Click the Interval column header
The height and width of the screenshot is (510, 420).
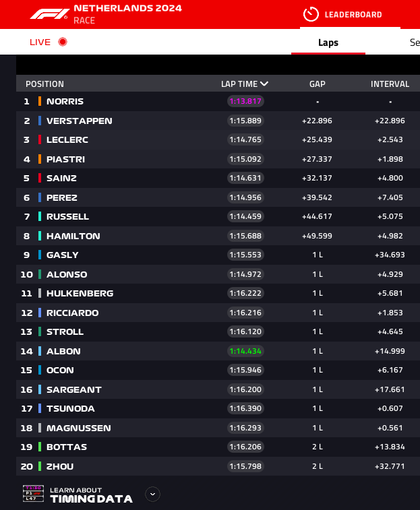tap(390, 84)
